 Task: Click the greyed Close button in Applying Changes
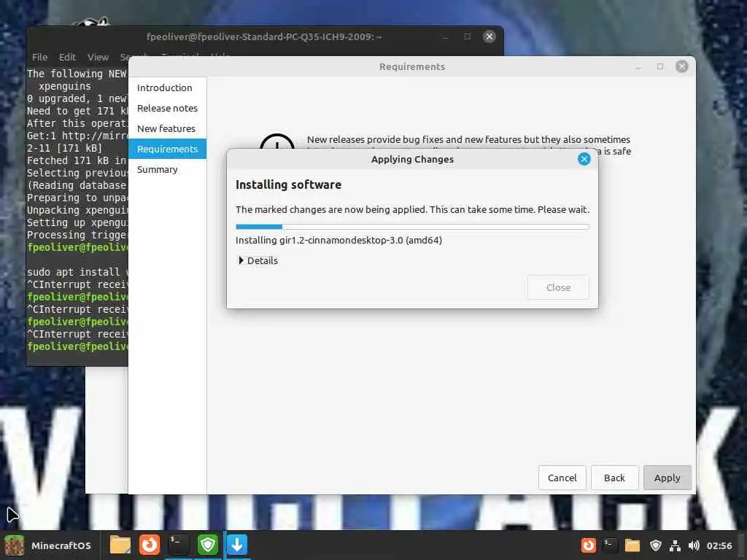pyautogui.click(x=558, y=287)
